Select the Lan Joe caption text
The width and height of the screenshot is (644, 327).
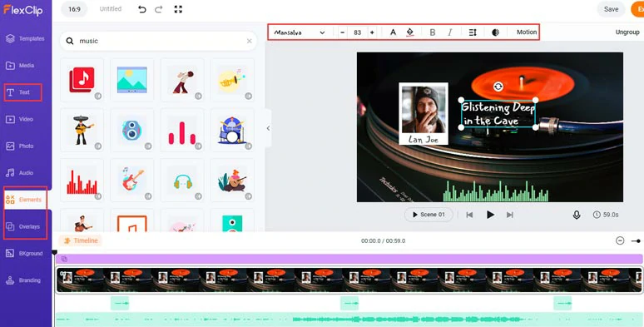pyautogui.click(x=423, y=139)
